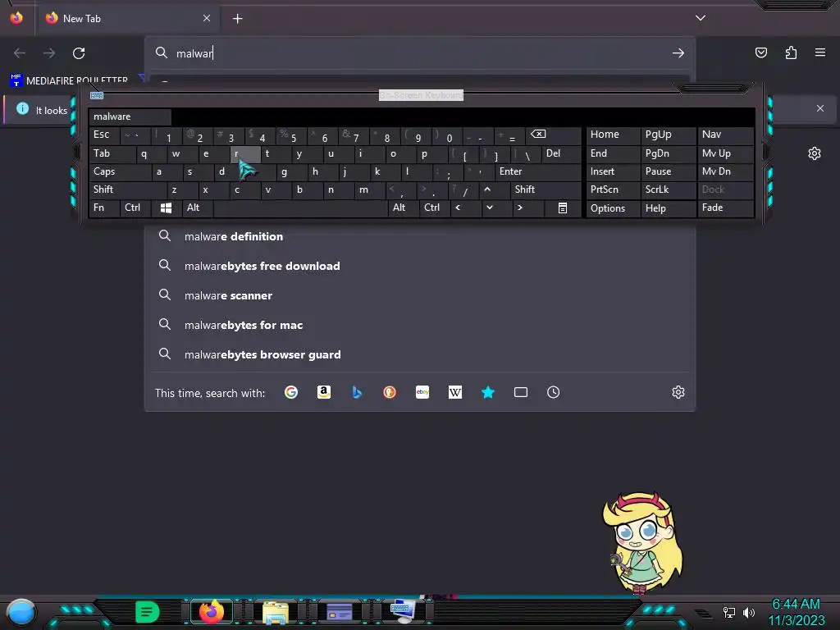Open the MEDIAFIRE ROULETTER bookmark
Viewport: 840px width, 630px height.
(69, 80)
